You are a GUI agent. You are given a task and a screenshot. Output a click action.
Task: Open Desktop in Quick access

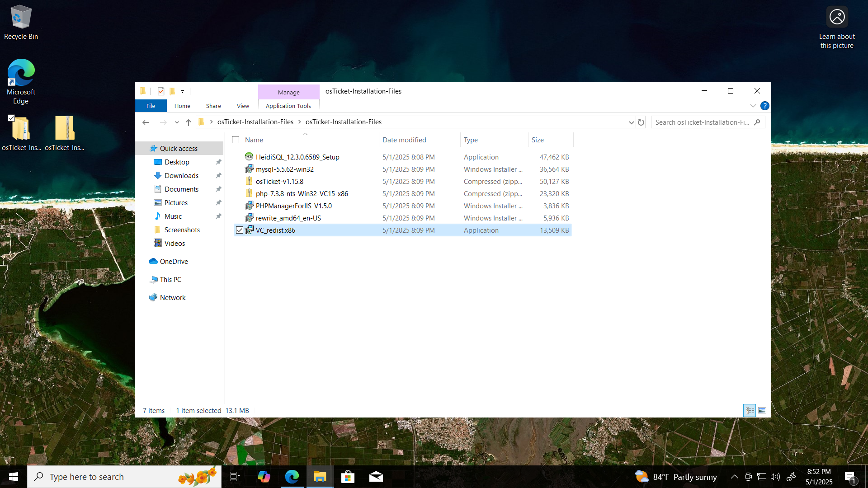pyautogui.click(x=177, y=162)
